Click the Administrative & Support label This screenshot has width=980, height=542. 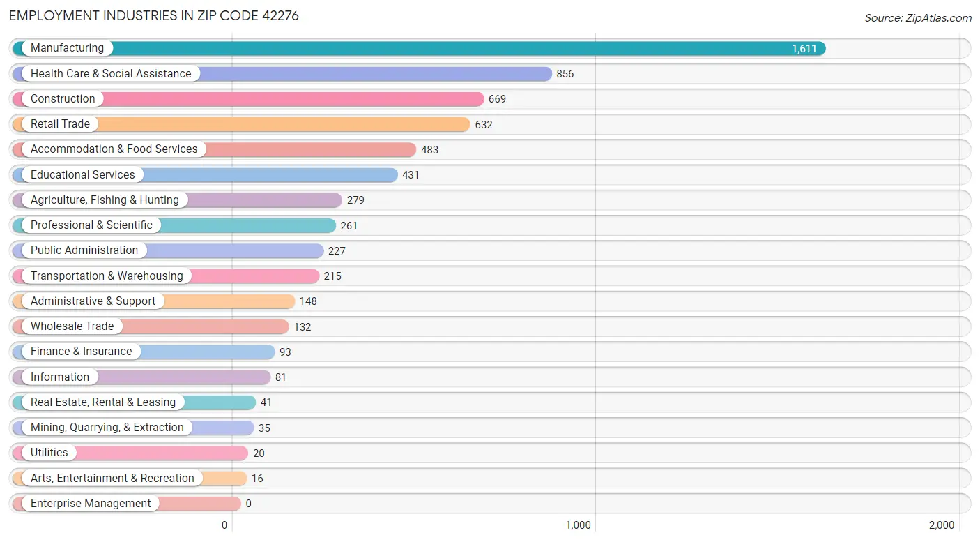click(x=93, y=301)
